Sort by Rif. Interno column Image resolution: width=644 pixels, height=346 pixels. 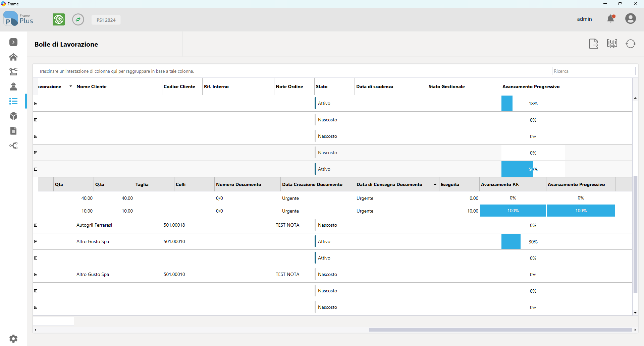(238, 86)
